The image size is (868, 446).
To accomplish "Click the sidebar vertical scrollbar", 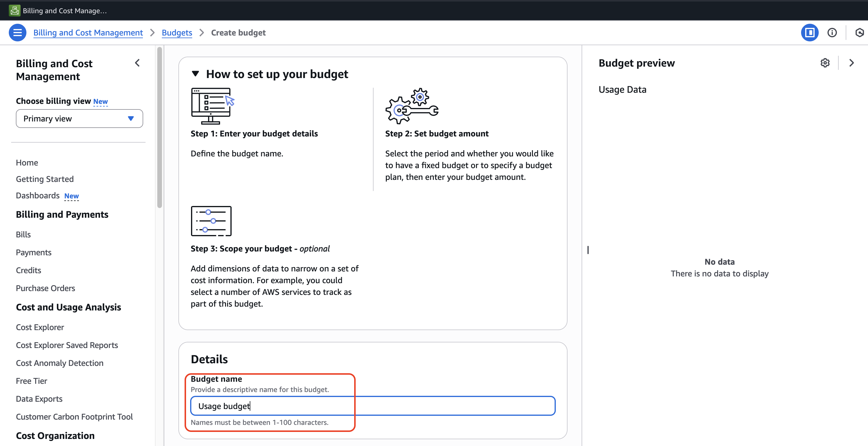I will (159, 128).
